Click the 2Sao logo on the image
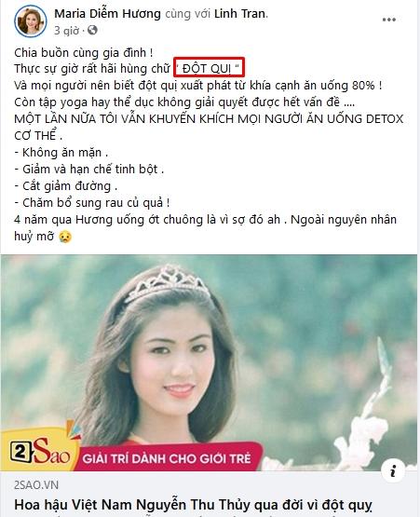Image resolution: width=420 pixels, height=517 pixels. (40, 451)
